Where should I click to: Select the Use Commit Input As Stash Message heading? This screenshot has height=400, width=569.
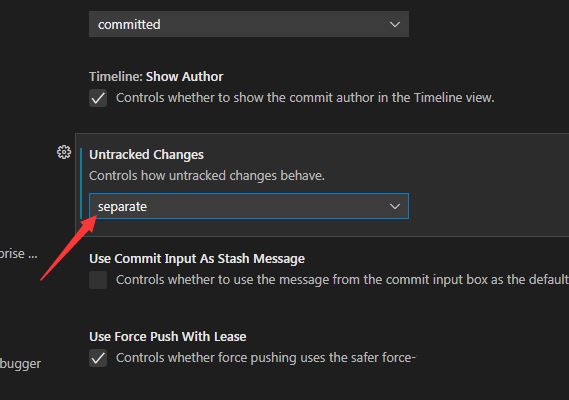click(x=197, y=259)
